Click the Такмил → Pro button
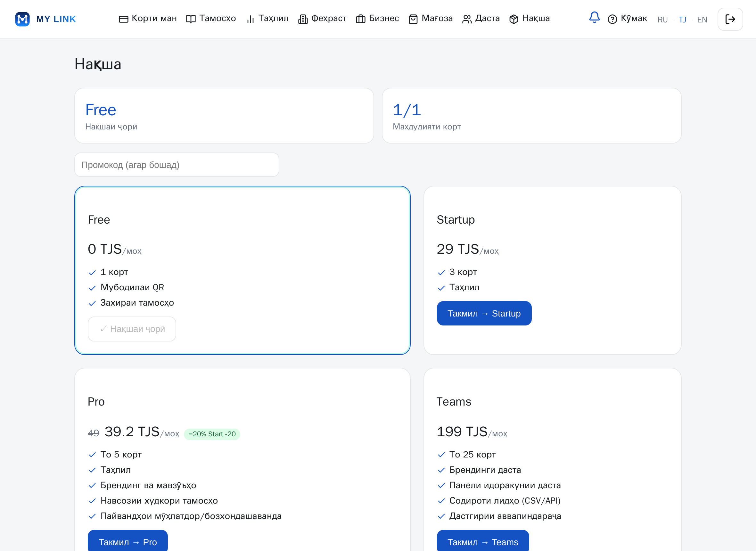Viewport: 756px width, 551px height. [x=128, y=540]
